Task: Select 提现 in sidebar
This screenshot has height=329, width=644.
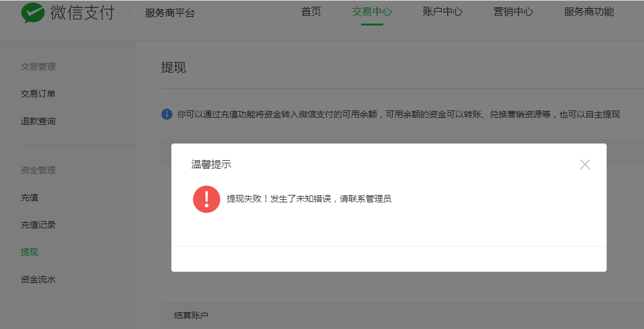Action: point(30,252)
